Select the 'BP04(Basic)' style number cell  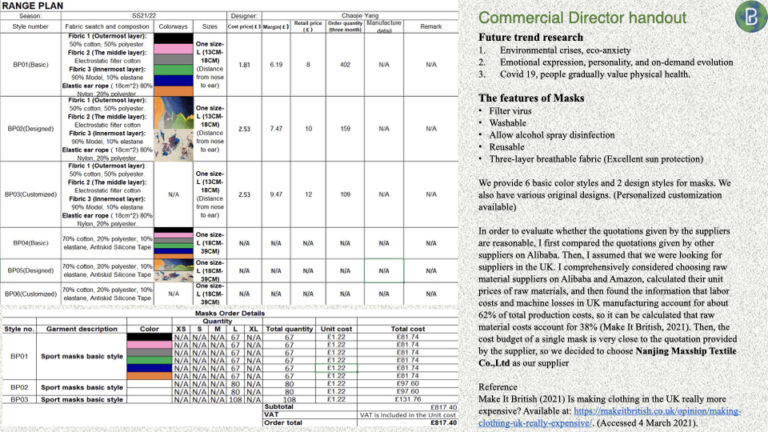(30, 243)
